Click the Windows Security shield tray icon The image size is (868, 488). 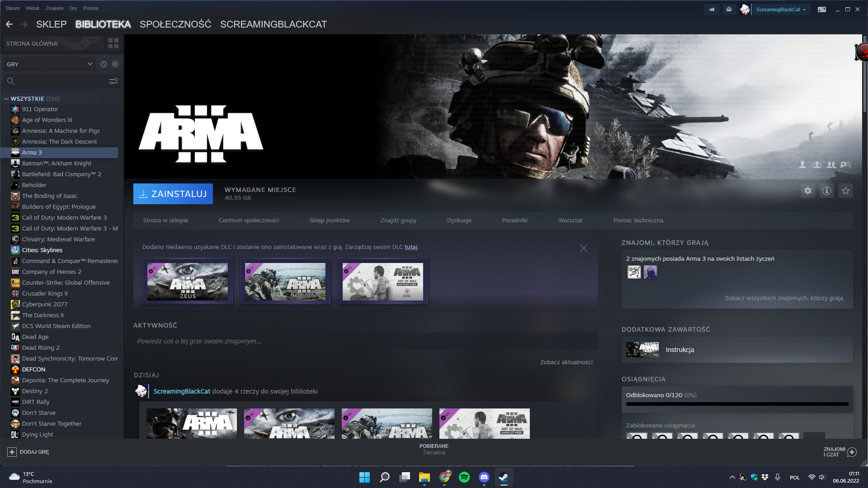coord(754,477)
